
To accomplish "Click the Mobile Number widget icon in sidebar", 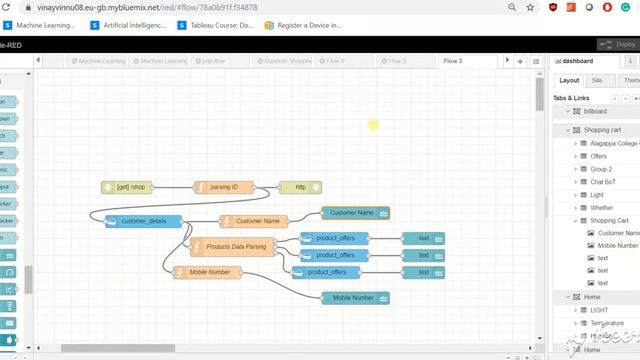I will pyautogui.click(x=591, y=246).
